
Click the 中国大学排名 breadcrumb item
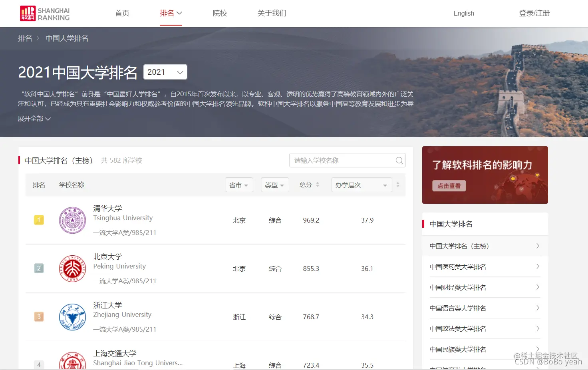click(67, 38)
